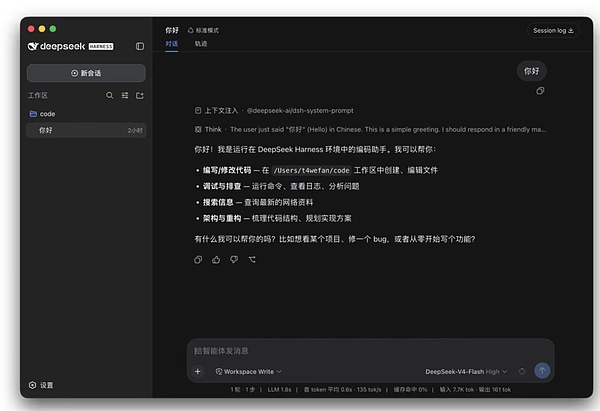Click the 你好 conversation title in header
This screenshot has width=600, height=411.
[172, 30]
